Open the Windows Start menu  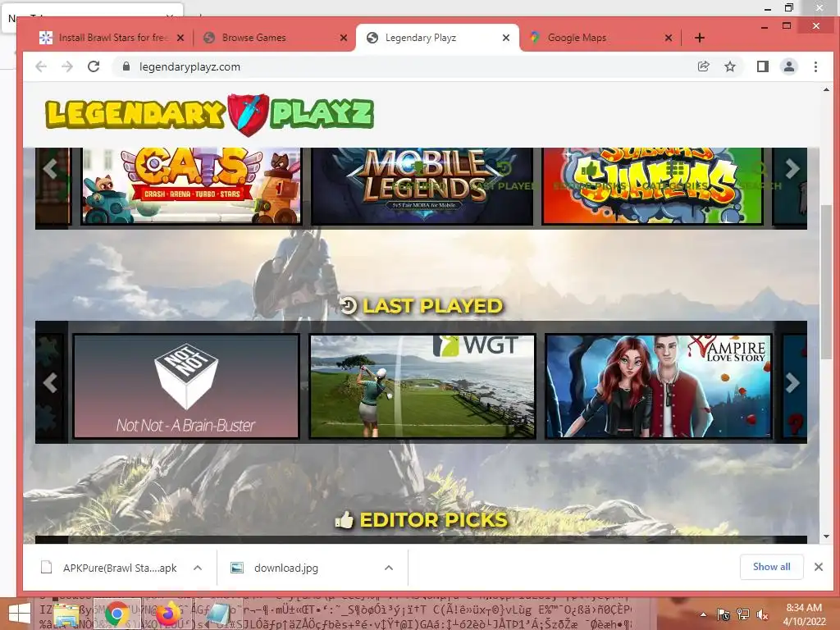pyautogui.click(x=20, y=614)
